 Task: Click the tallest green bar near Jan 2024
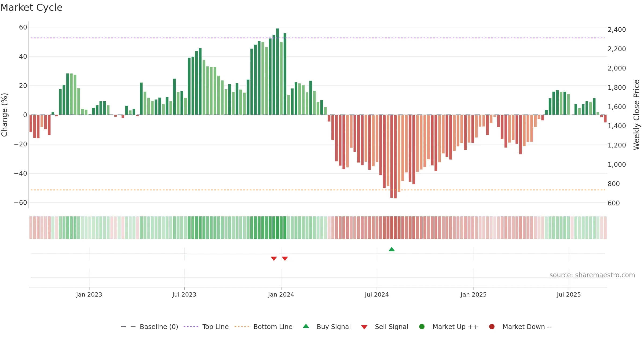tap(277, 72)
